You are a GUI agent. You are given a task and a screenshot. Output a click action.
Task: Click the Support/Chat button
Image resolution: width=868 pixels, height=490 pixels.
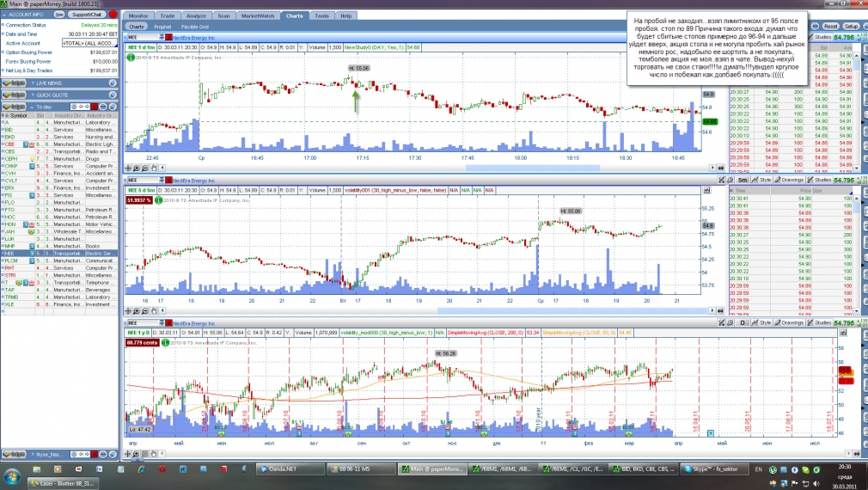click(x=88, y=14)
